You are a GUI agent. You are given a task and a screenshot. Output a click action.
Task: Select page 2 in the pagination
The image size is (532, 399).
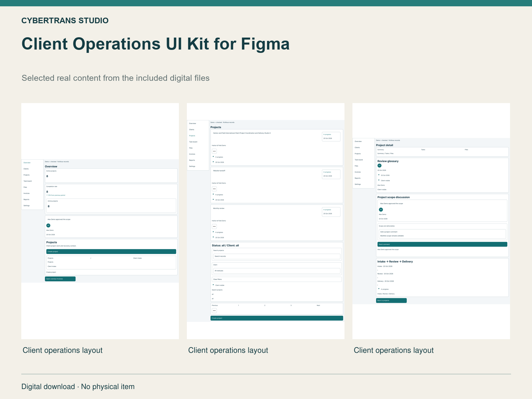(265, 305)
